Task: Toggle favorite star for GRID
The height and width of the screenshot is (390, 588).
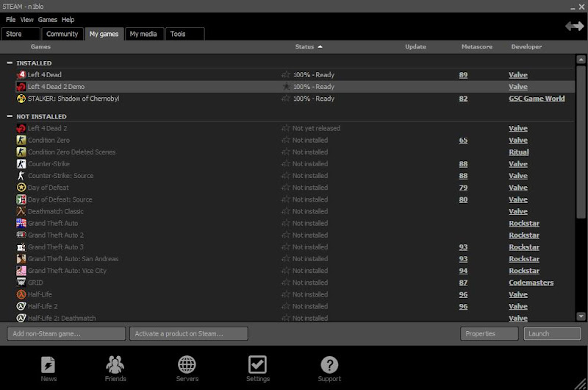Action: (286, 283)
